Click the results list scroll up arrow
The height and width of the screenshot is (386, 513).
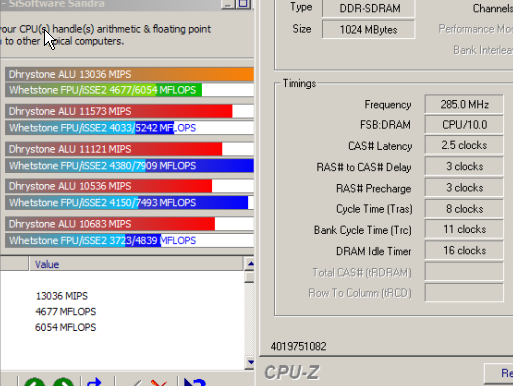click(250, 264)
